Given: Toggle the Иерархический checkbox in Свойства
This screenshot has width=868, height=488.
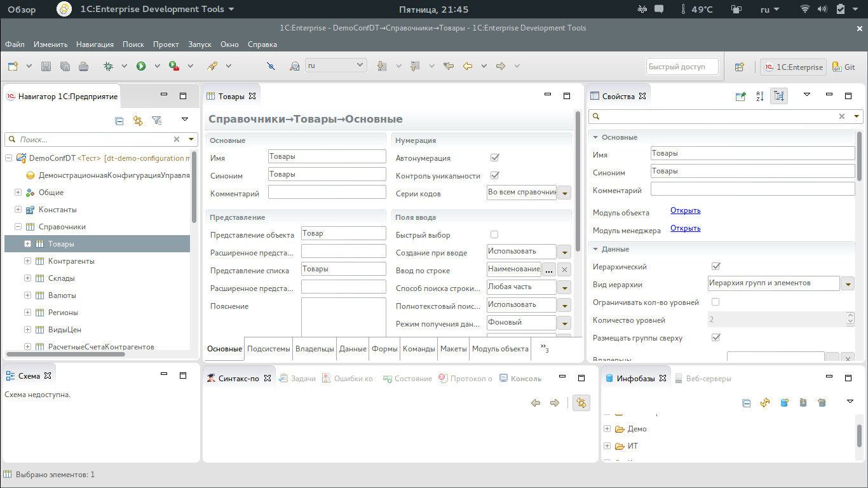Looking at the screenshot, I should point(716,266).
